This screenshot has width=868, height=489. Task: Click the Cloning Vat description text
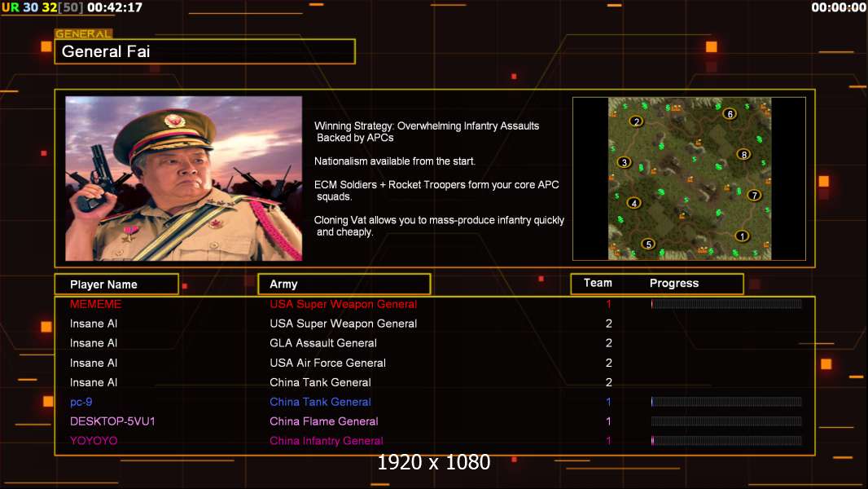click(439, 226)
